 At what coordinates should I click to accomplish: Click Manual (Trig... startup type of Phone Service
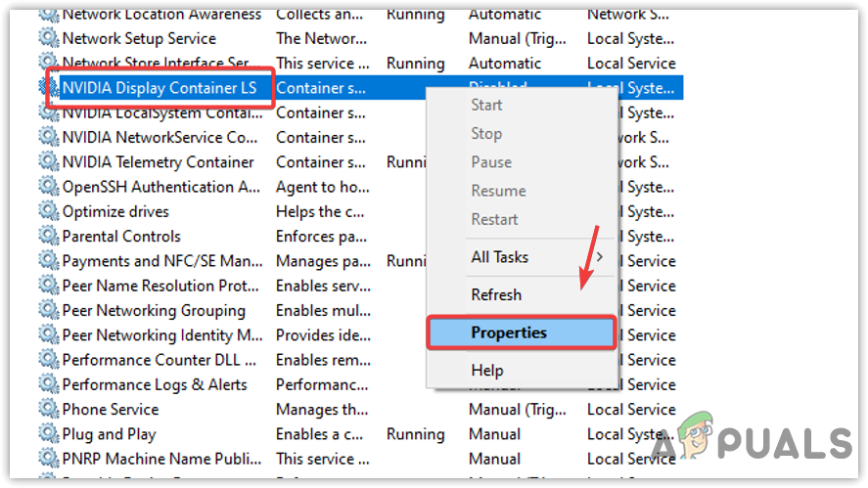(x=518, y=409)
